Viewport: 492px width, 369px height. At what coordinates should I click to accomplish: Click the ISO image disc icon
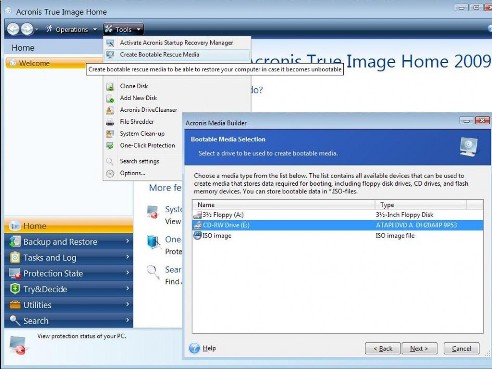point(197,235)
